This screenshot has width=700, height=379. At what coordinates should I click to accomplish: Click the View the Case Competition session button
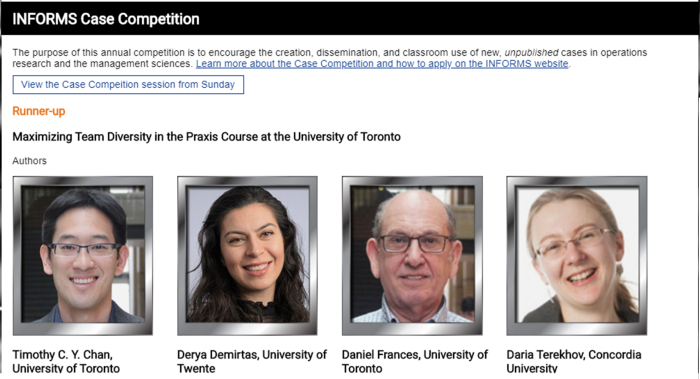[128, 84]
